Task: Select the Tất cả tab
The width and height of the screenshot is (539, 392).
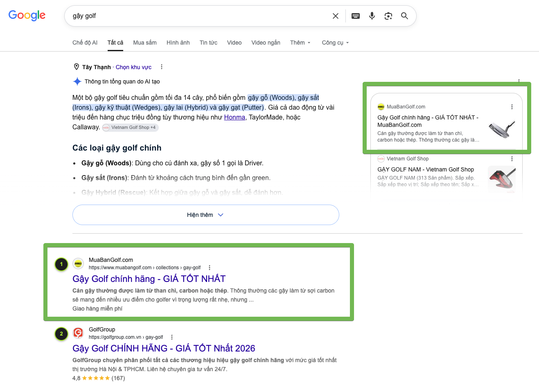Action: coord(115,43)
